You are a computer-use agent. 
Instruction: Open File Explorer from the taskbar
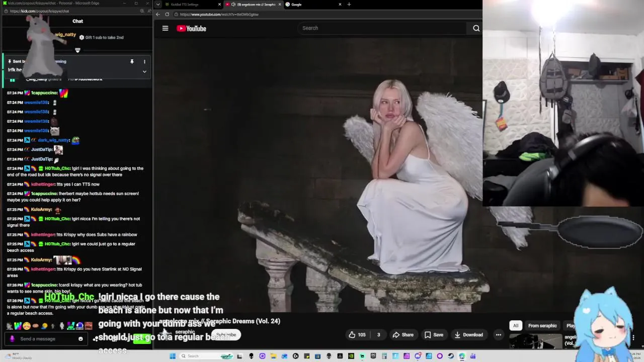click(x=273, y=356)
